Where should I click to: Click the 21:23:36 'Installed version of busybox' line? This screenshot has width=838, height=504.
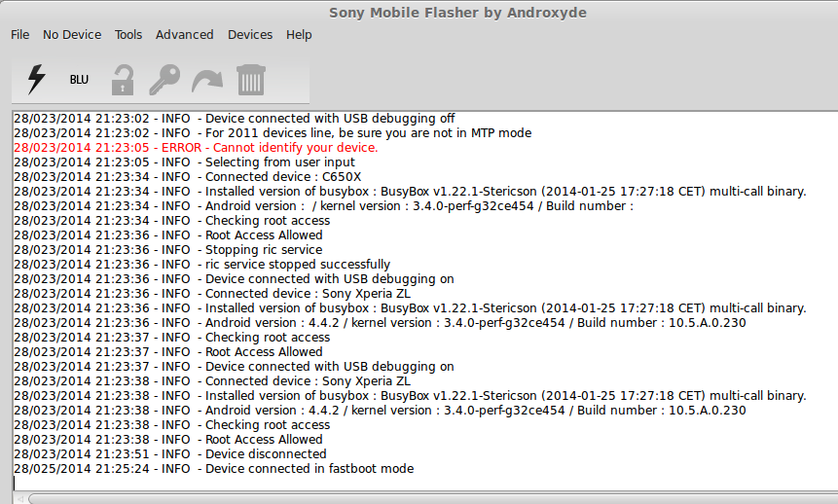pyautogui.click(x=410, y=308)
